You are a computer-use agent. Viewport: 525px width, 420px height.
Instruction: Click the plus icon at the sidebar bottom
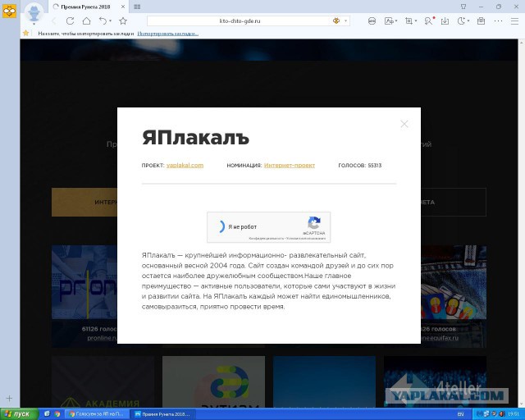(x=9, y=398)
